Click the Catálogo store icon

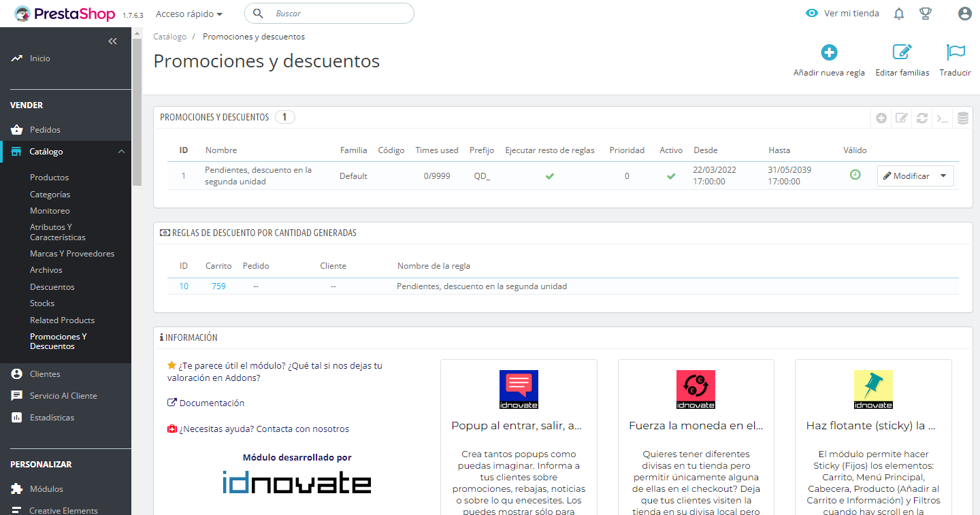coord(17,152)
